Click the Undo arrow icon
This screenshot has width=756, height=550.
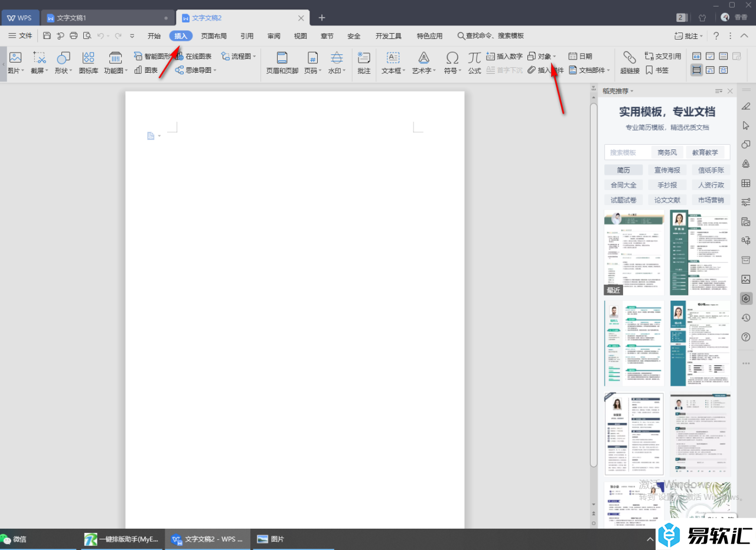point(100,36)
